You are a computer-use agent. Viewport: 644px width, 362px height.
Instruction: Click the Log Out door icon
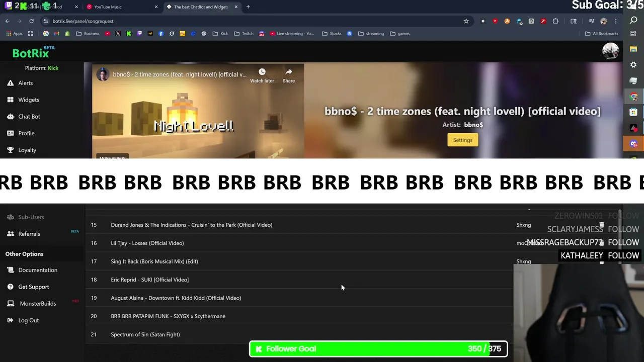coord(10,320)
